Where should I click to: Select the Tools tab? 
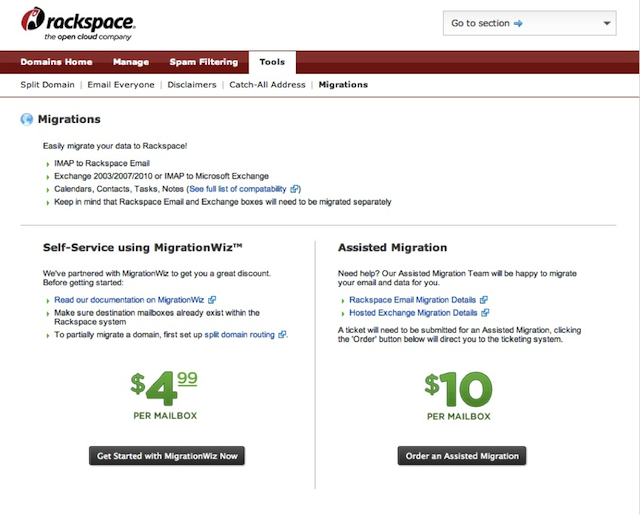coord(272,62)
